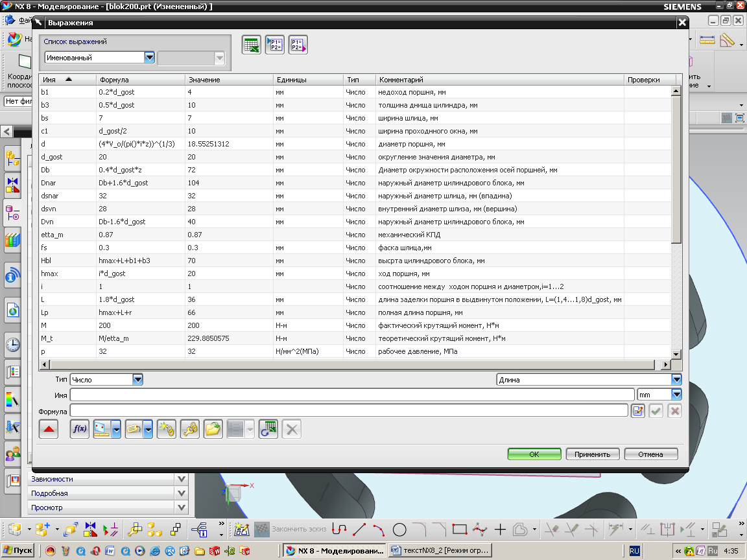
Task: Sort by the Значение column header
Action: pyautogui.click(x=229, y=80)
